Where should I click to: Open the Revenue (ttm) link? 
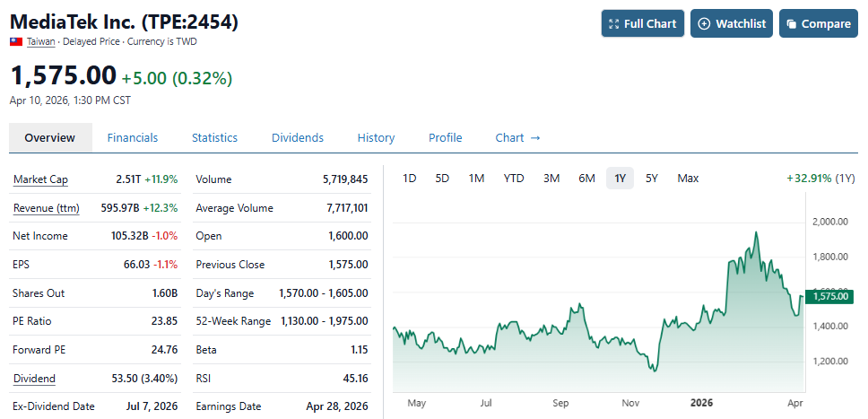46,208
